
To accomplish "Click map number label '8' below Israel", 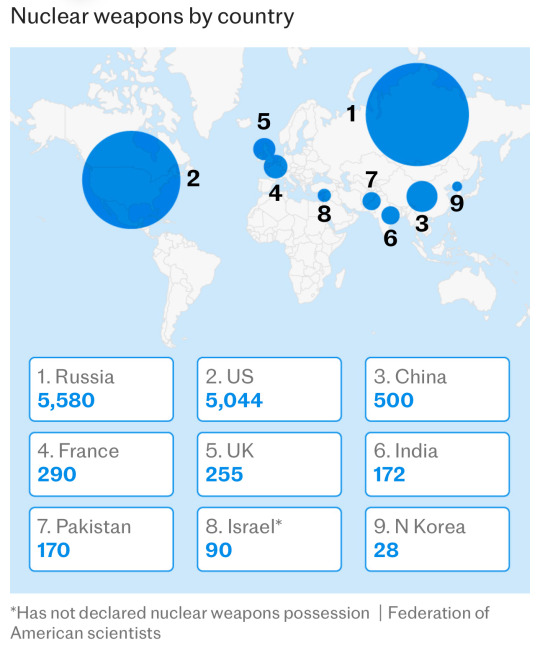I will click(x=324, y=214).
